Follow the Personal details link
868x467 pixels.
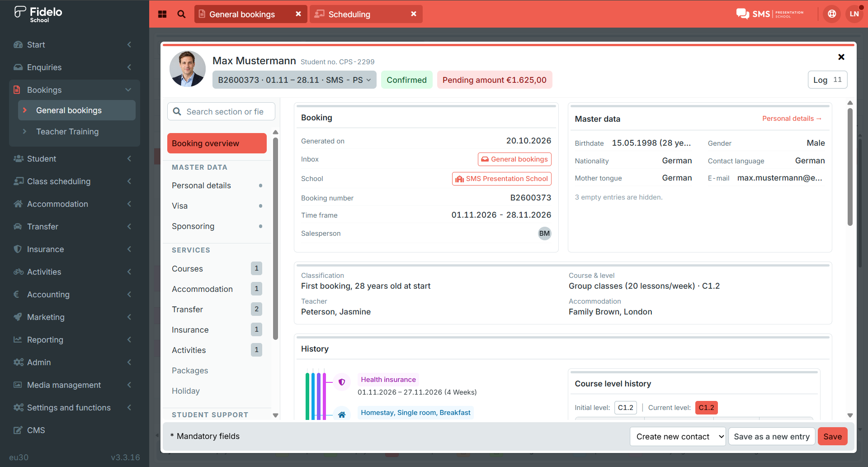click(x=792, y=119)
